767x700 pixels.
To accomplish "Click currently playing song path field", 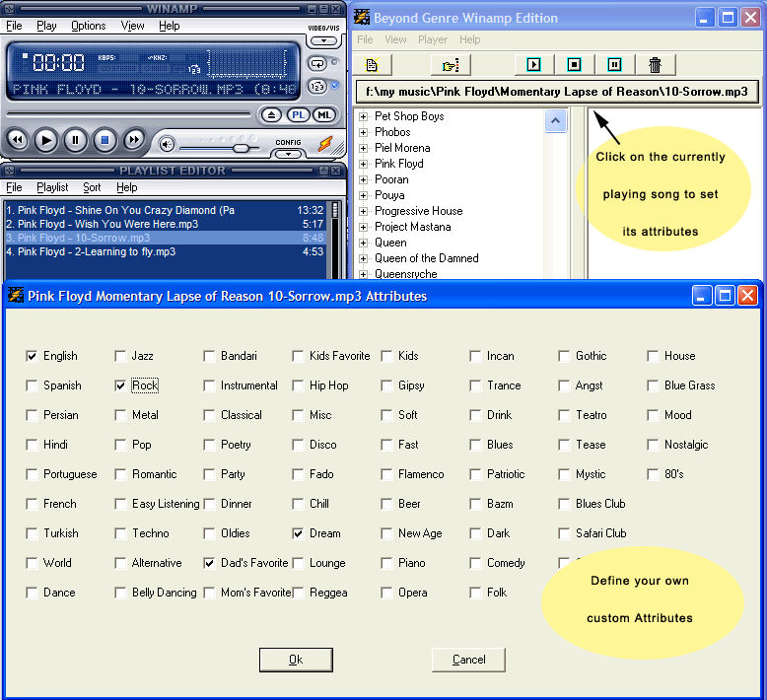I will (x=557, y=92).
